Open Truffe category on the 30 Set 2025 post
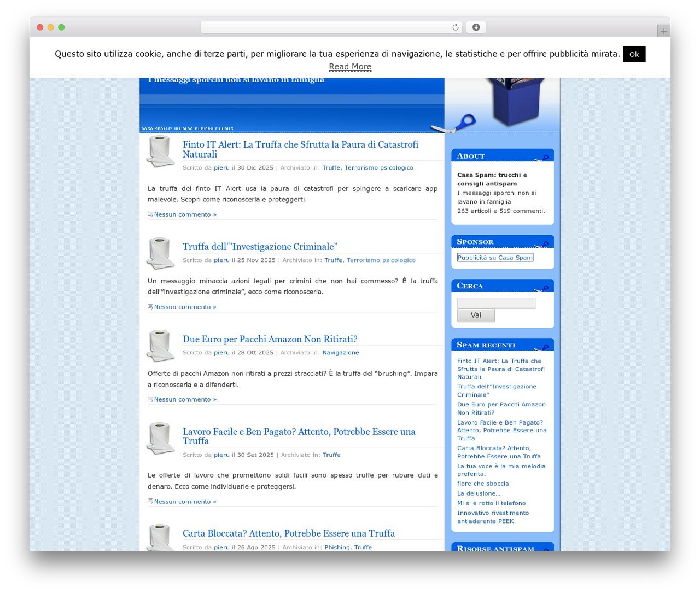The width and height of the screenshot is (700, 593). point(331,455)
